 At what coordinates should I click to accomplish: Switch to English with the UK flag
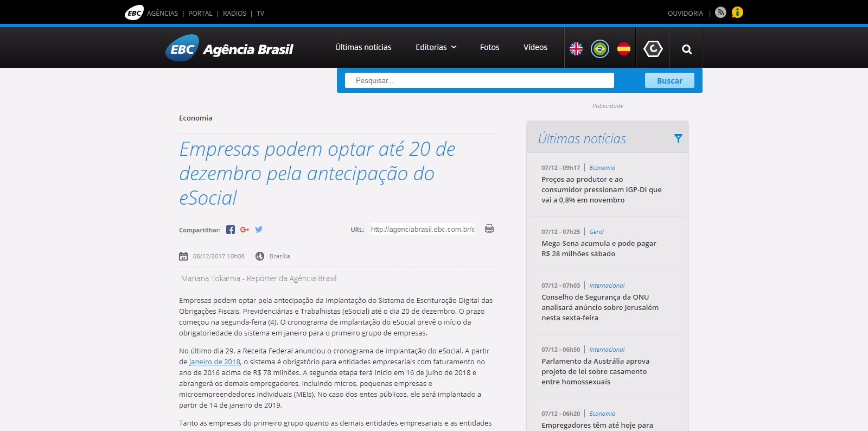pos(576,49)
